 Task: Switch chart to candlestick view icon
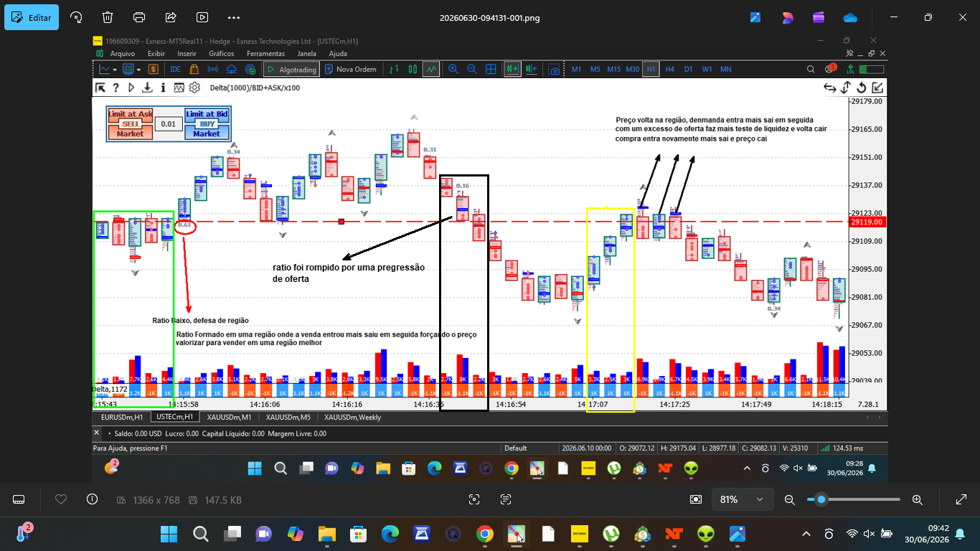click(x=413, y=70)
